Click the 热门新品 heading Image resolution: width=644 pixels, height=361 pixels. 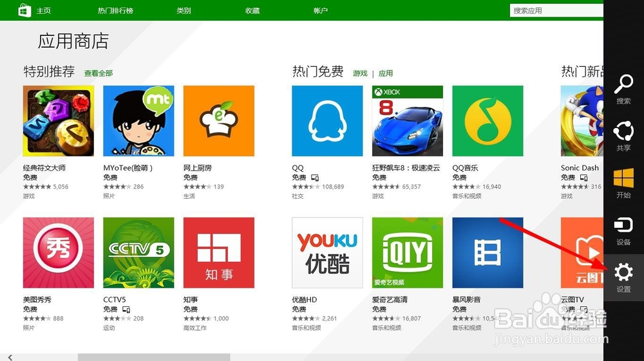(582, 71)
